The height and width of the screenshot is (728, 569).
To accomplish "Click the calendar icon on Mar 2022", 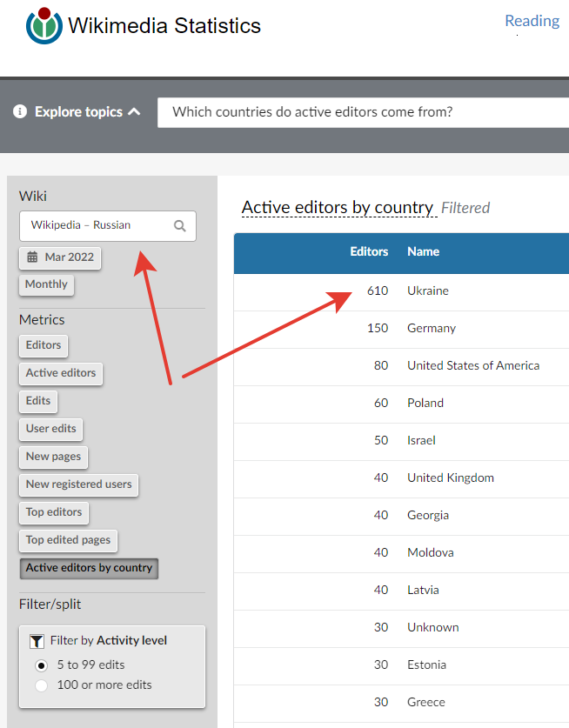I will [32, 257].
